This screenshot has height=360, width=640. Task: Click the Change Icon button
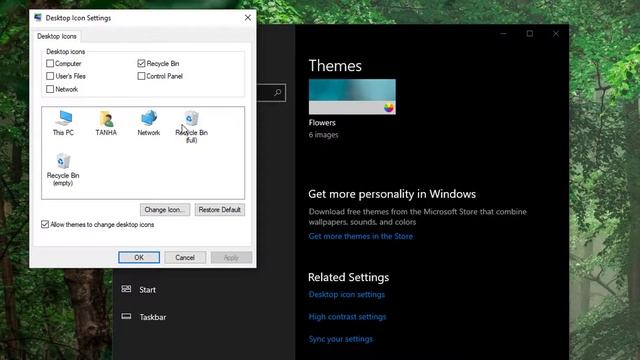point(165,210)
